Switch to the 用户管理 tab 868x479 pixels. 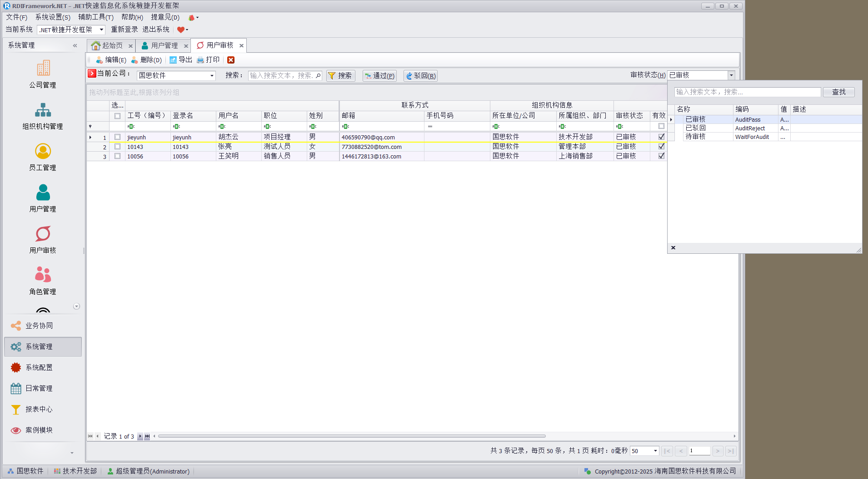coord(164,46)
